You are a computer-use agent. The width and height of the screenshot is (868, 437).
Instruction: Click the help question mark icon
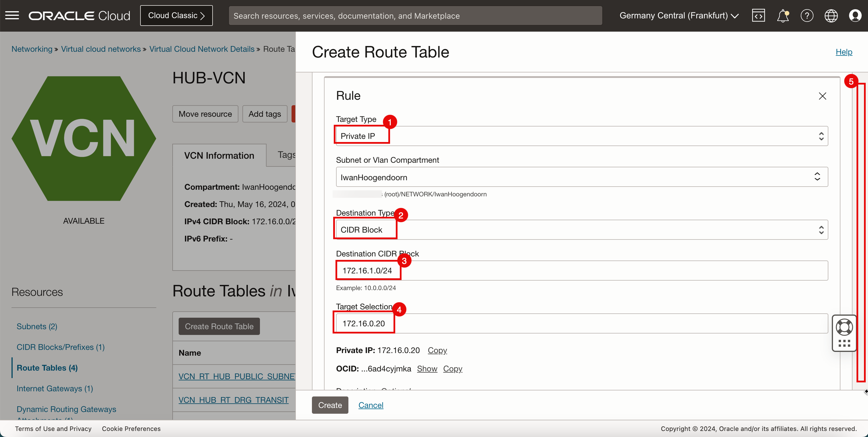(x=807, y=16)
